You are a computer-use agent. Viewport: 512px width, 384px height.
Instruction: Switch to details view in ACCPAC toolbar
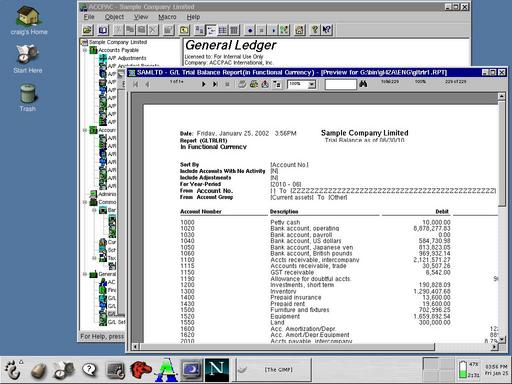(x=234, y=30)
